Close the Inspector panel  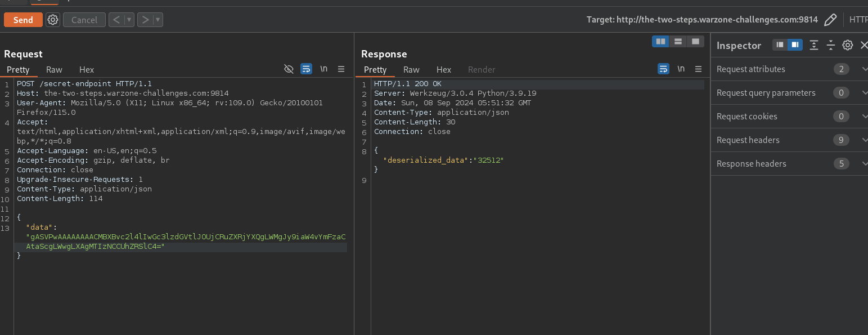click(x=863, y=45)
